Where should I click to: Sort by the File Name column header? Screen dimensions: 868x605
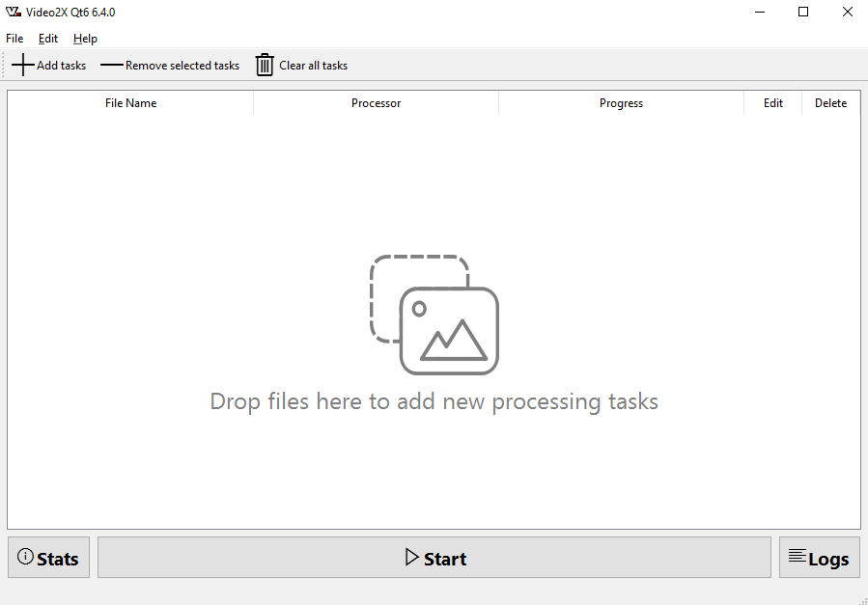(x=130, y=103)
